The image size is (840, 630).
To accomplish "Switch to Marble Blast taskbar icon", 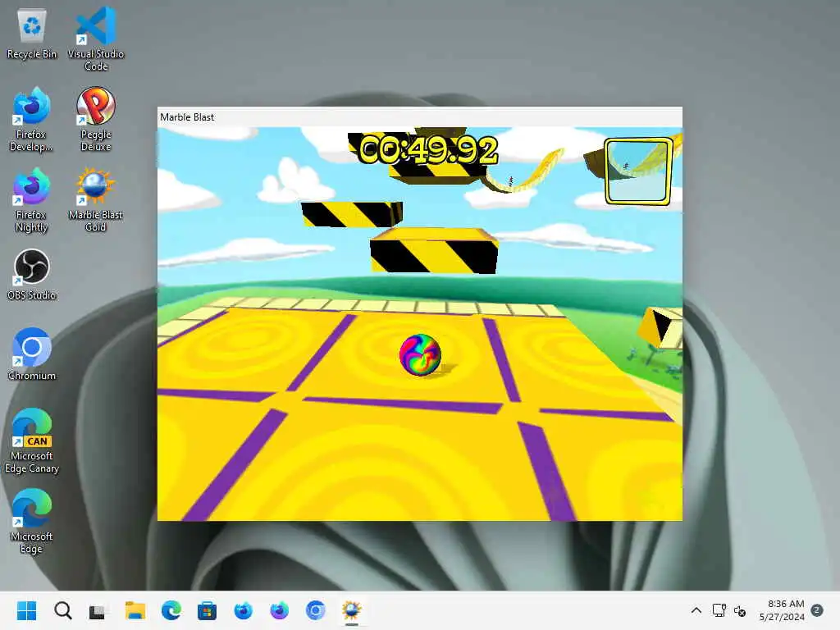I will click(351, 610).
